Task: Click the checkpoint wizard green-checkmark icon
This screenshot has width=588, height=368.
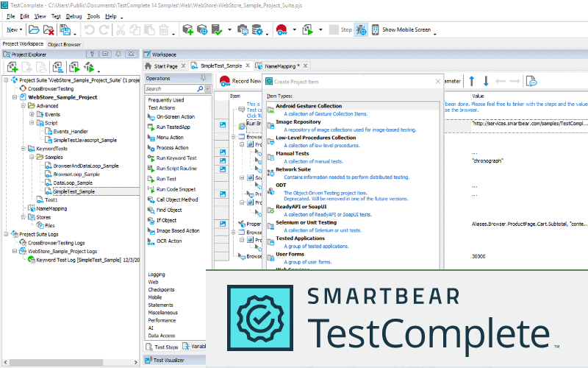Action: [217, 29]
